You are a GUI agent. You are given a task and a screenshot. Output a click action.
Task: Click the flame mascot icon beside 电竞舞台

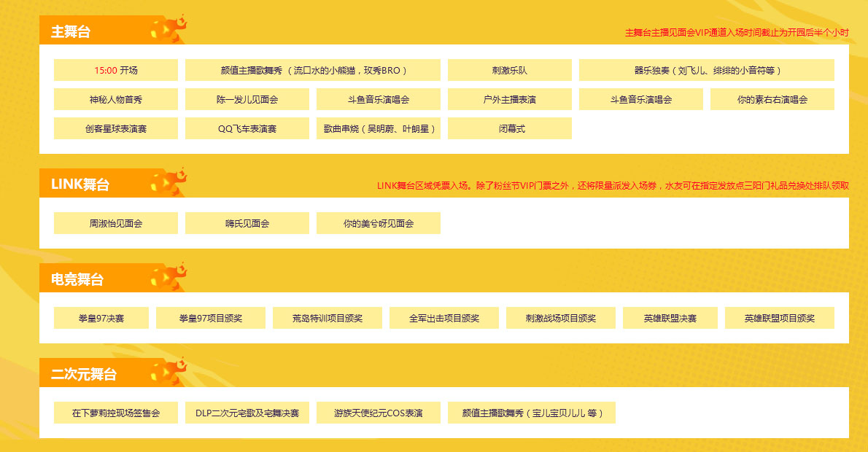pos(168,276)
